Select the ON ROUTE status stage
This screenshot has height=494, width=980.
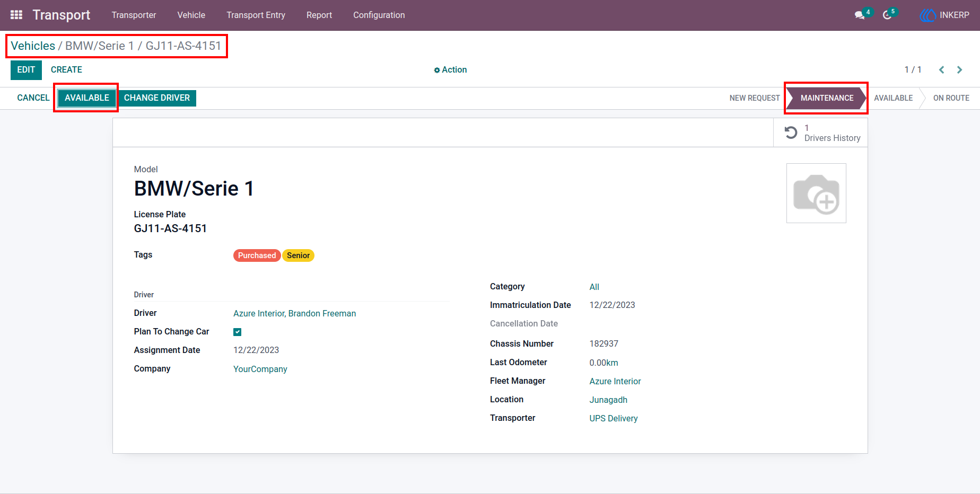tap(951, 98)
